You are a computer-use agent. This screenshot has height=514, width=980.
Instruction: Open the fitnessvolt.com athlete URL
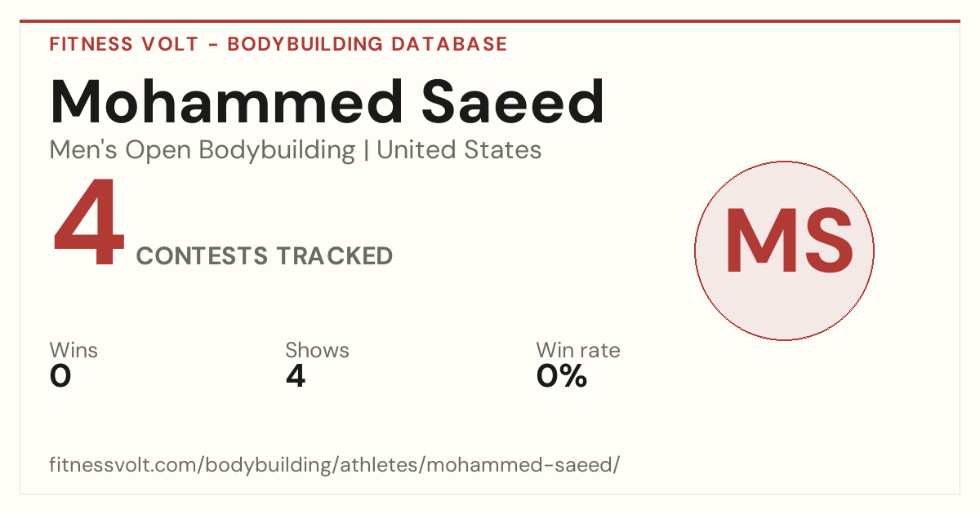(x=335, y=466)
